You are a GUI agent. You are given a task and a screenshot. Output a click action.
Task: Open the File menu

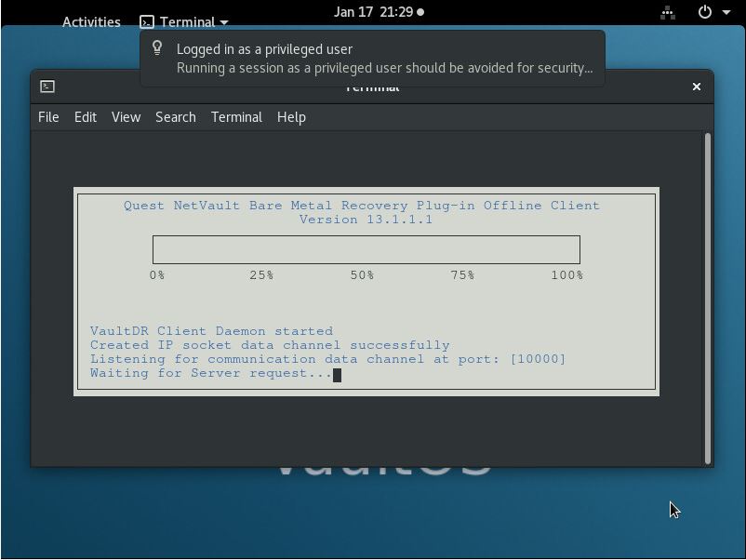pos(48,117)
